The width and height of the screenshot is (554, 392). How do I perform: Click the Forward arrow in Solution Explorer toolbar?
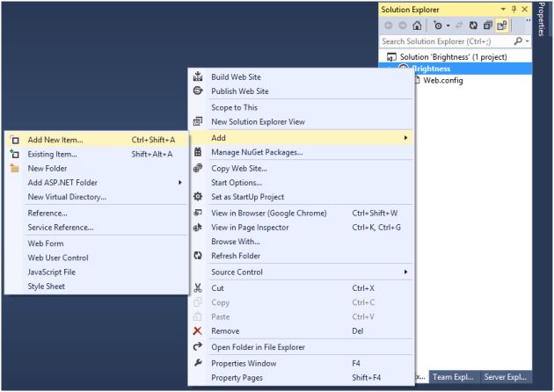point(403,25)
